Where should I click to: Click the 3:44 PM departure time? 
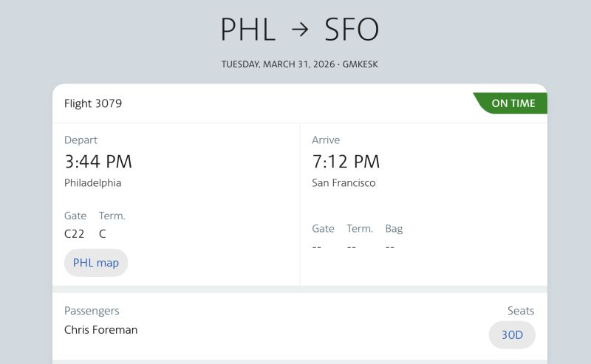(x=98, y=161)
